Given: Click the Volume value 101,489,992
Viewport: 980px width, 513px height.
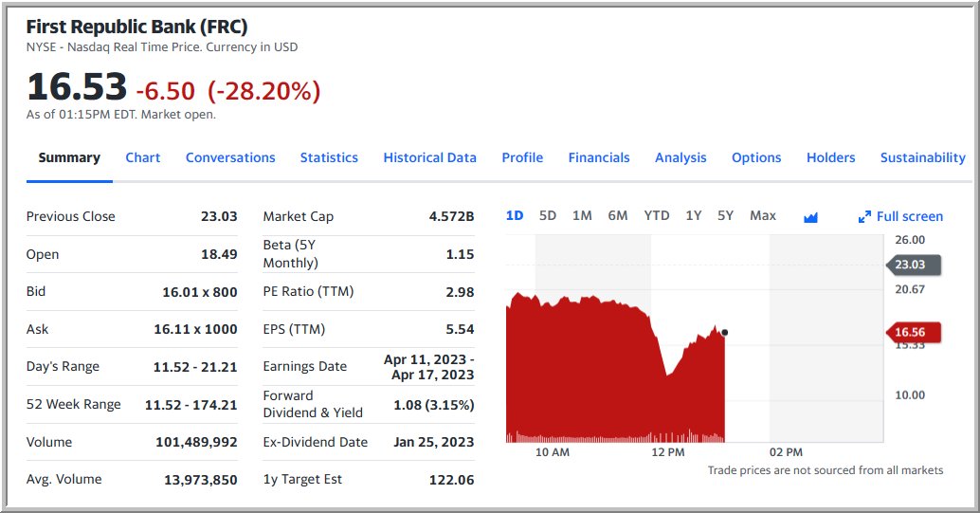Looking at the screenshot, I should [196, 442].
